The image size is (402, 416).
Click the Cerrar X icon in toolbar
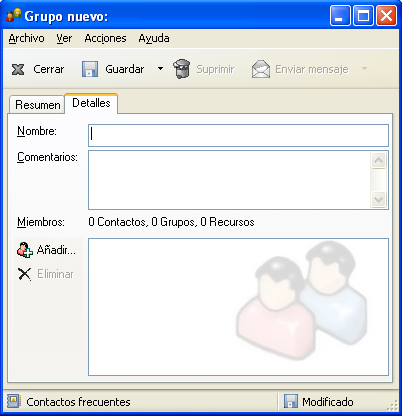pos(18,69)
